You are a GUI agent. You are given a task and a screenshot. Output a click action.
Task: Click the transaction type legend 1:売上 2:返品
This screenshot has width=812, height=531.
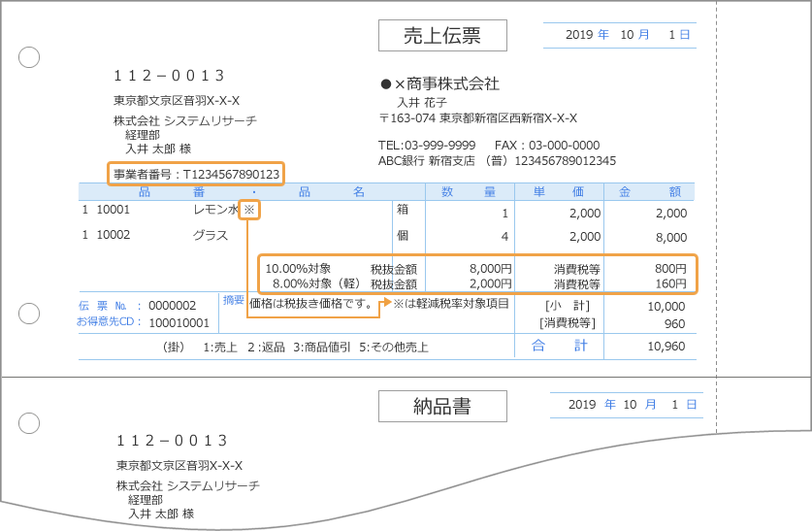(244, 348)
